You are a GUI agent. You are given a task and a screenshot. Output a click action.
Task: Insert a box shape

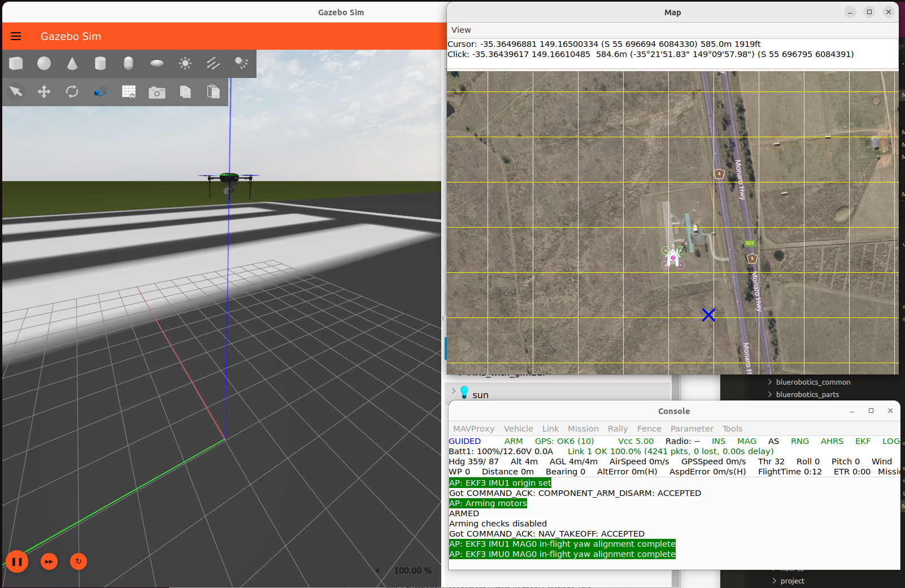16,63
